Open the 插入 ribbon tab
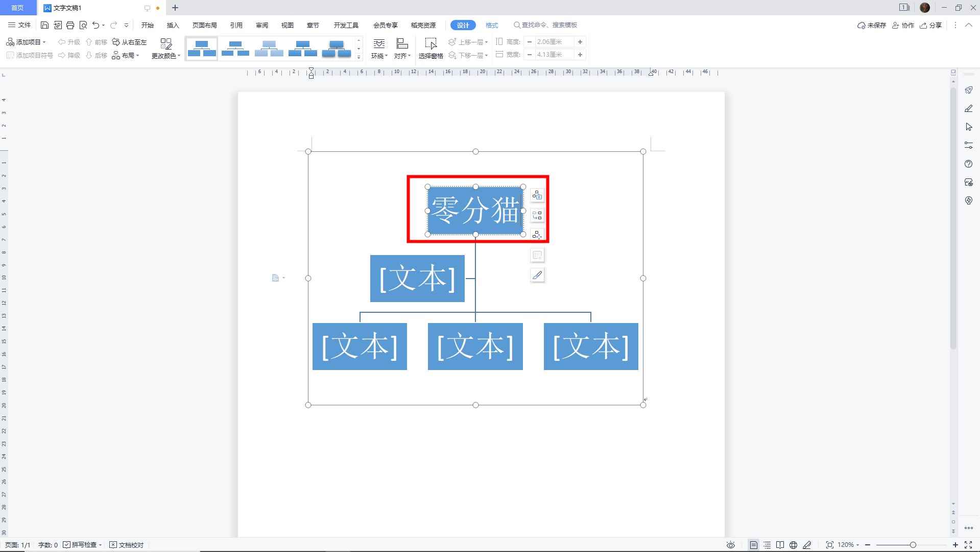980x552 pixels. tap(173, 25)
